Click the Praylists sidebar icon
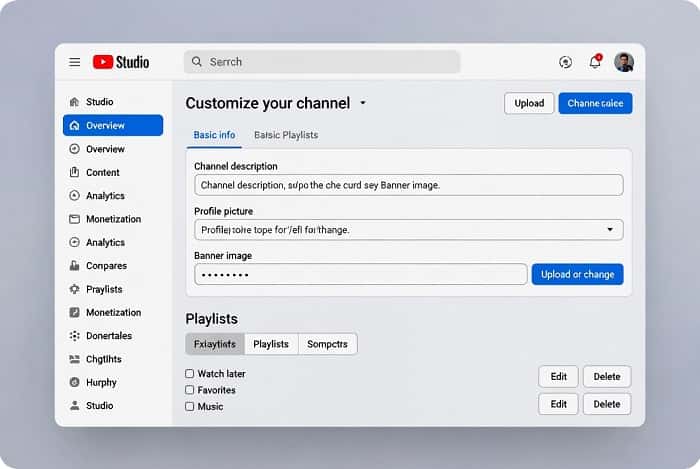 (74, 289)
